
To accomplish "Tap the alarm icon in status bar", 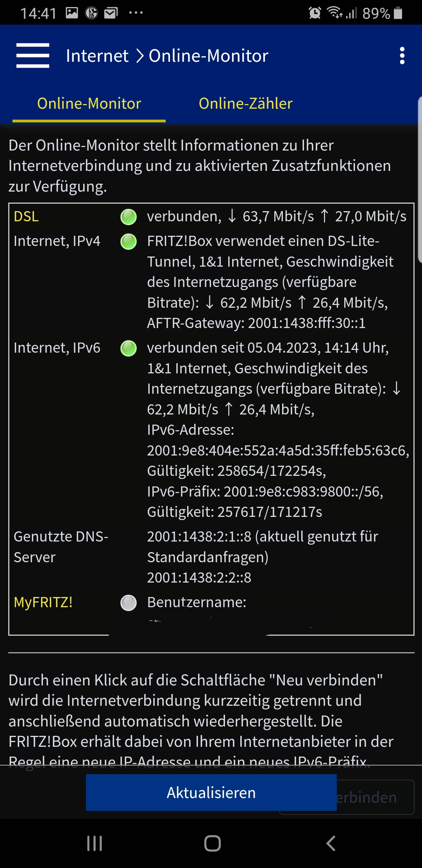I will (315, 13).
